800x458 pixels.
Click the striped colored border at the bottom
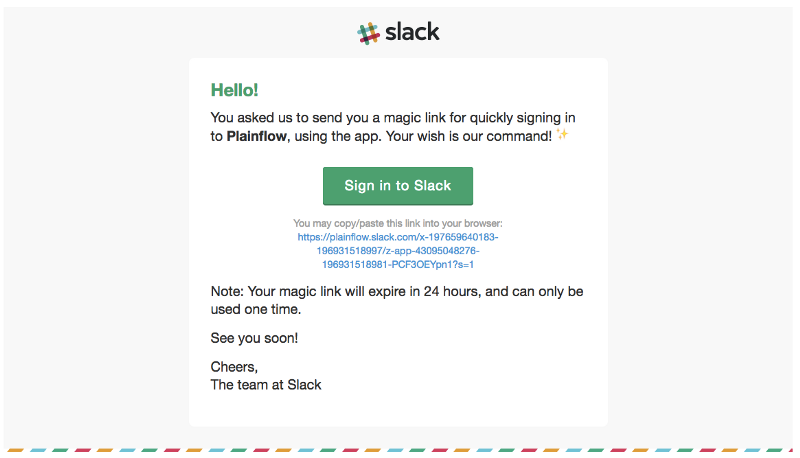click(x=400, y=452)
